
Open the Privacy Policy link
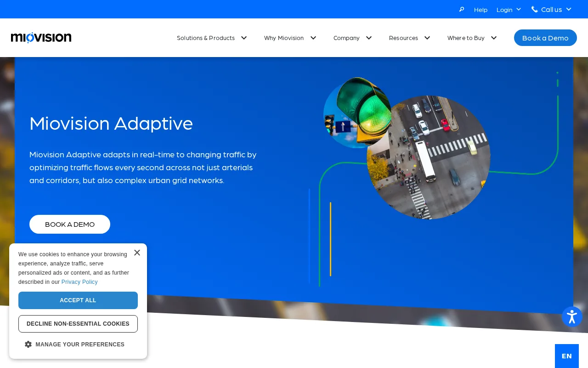tap(79, 282)
